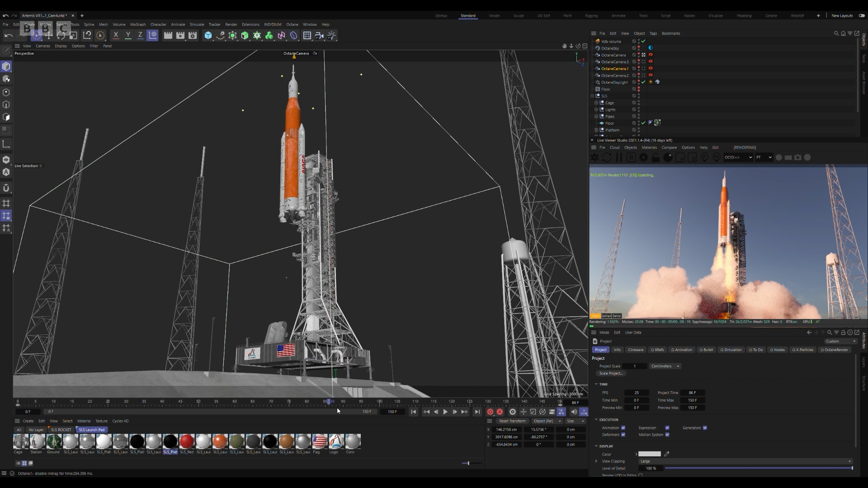
Task: Switch to the Sculpt layout tab
Action: click(519, 15)
